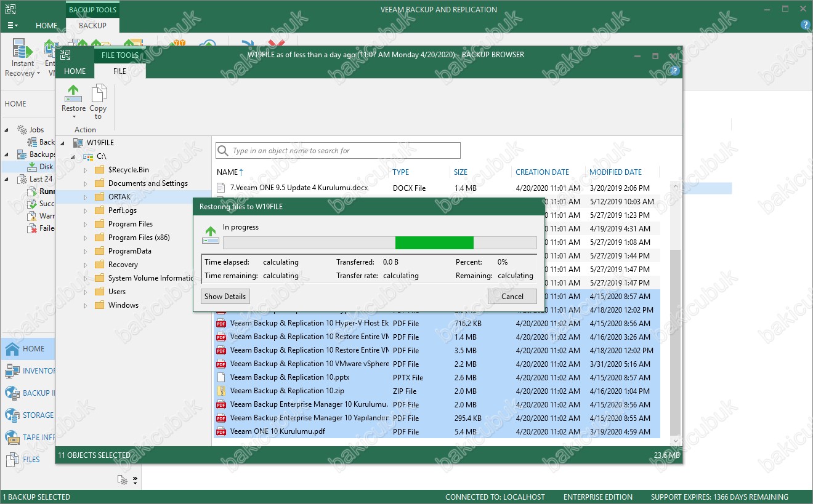Expand the Windows folder node

coord(86,305)
